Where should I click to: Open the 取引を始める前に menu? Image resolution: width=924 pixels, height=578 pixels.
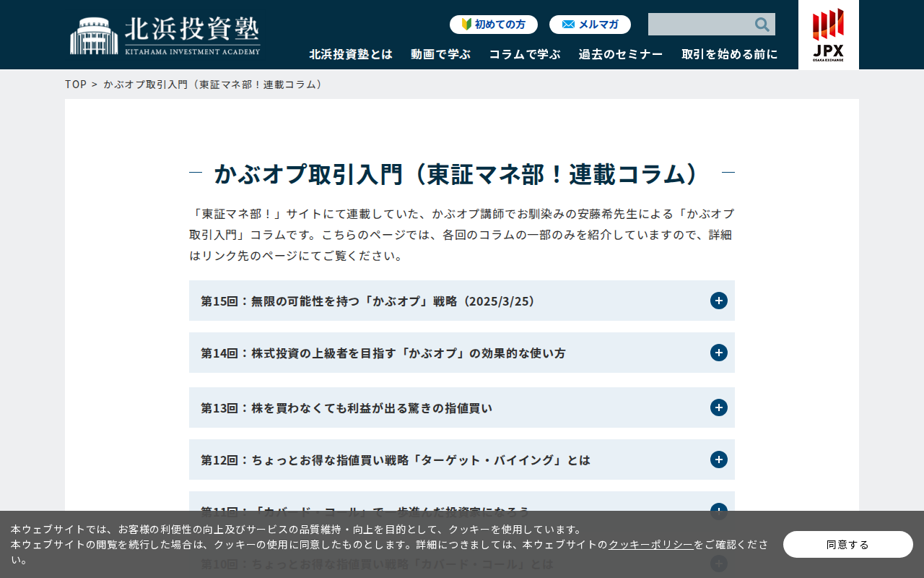point(730,54)
